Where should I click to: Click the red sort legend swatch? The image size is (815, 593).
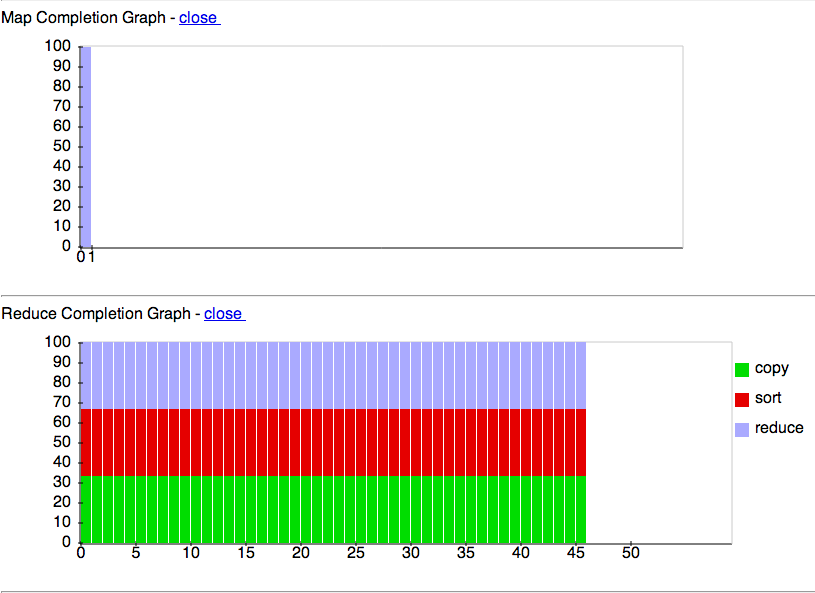click(x=742, y=400)
